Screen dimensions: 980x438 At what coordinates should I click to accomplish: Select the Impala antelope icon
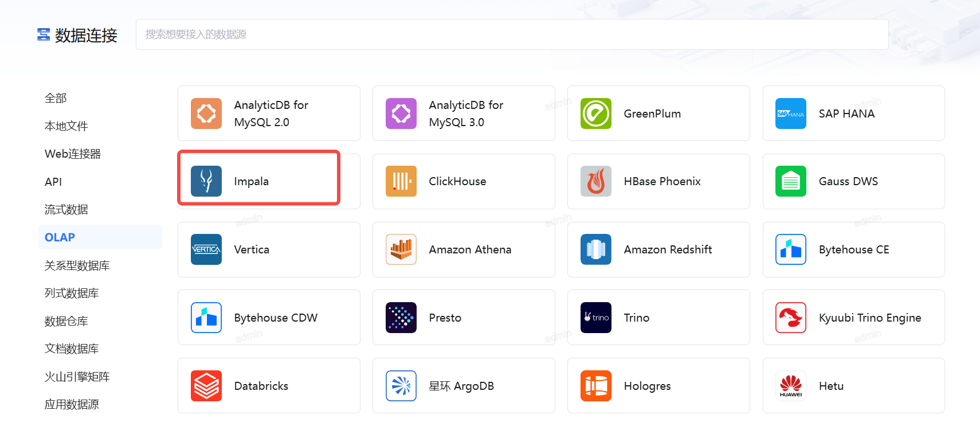[x=206, y=181]
